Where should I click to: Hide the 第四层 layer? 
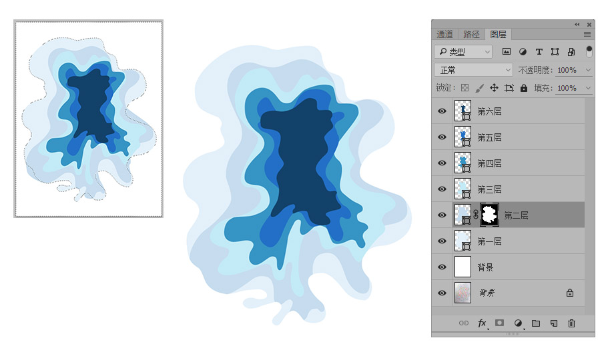(x=442, y=163)
